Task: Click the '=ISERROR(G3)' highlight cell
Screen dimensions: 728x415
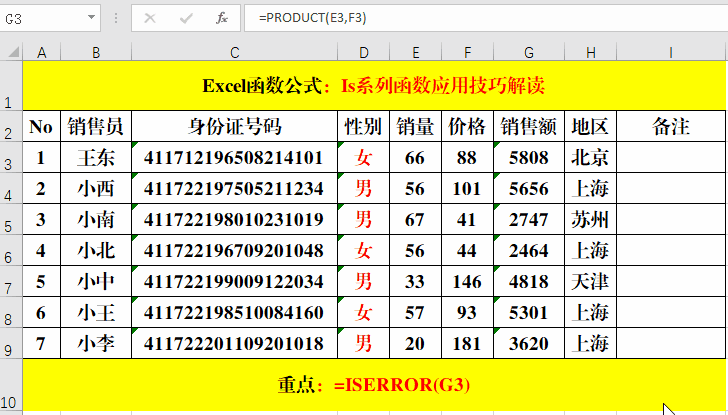Action: tap(374, 385)
